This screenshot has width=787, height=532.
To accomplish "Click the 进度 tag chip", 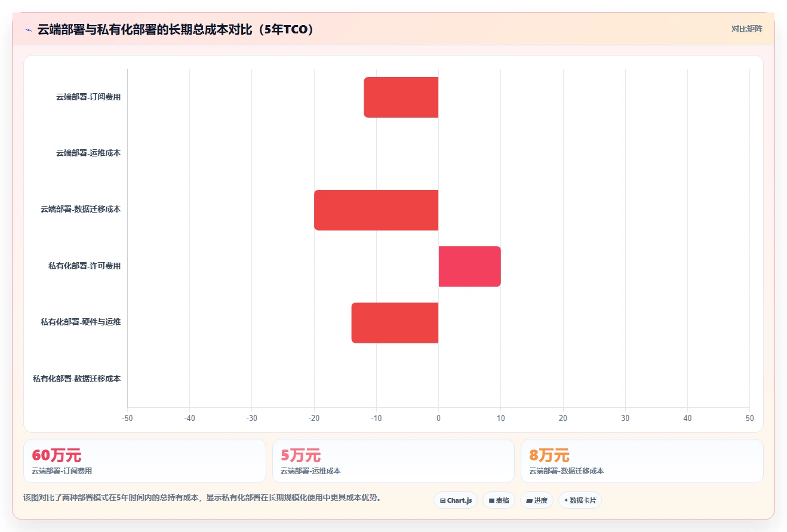I will pyautogui.click(x=537, y=500).
